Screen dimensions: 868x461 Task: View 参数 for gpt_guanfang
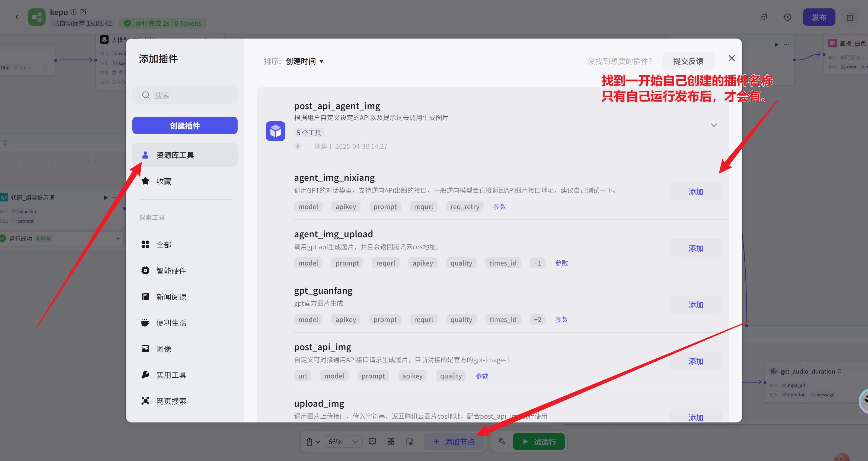(x=561, y=319)
